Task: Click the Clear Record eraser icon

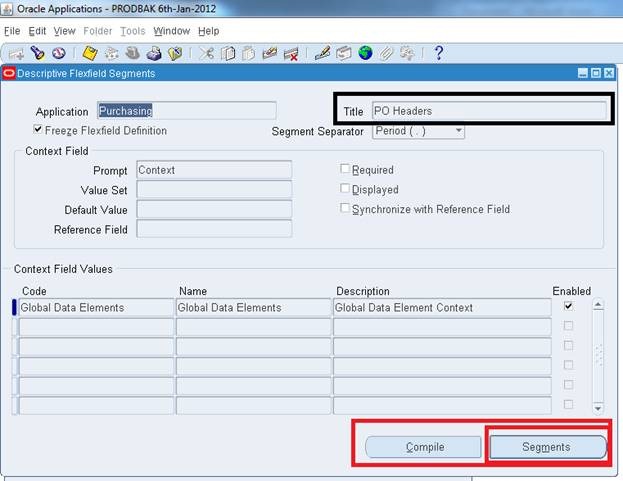Action: click(x=270, y=53)
